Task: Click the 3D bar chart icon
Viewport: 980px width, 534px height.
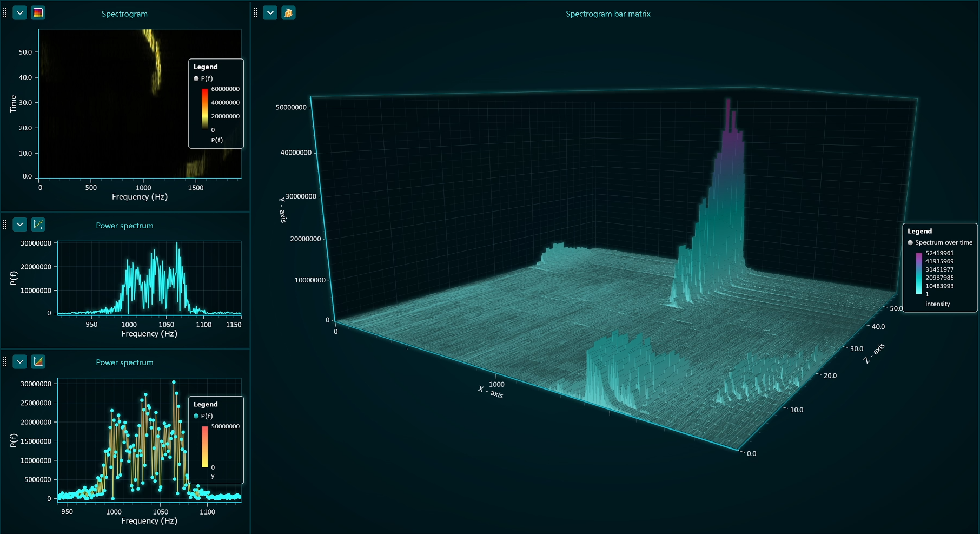Action: pos(288,13)
